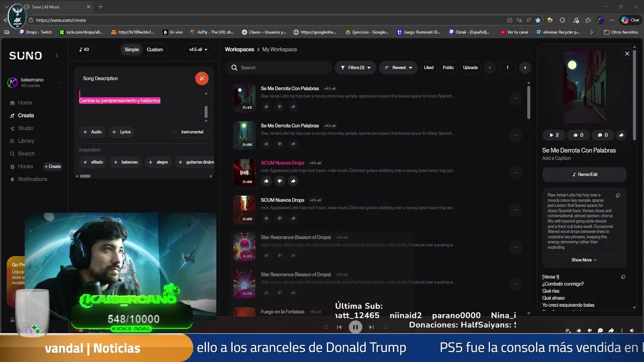Switch to Custom mode tab
The height and width of the screenshot is (362, 644).
pyautogui.click(x=154, y=49)
